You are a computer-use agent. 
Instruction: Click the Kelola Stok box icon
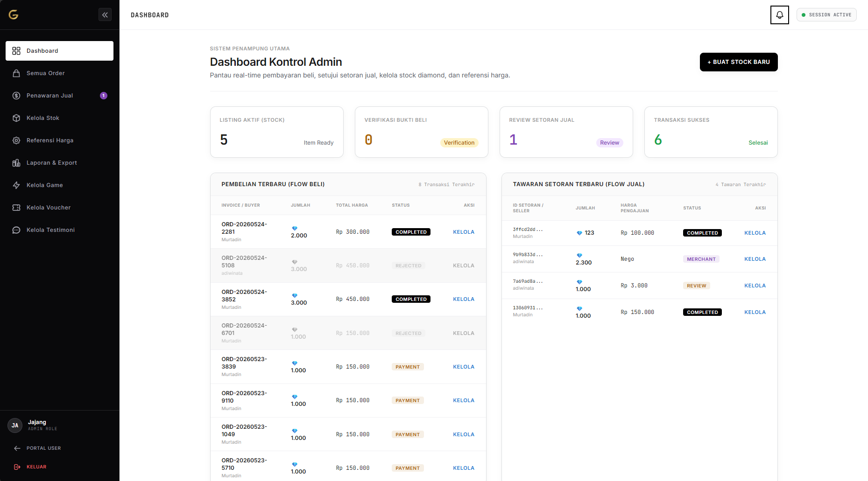(x=16, y=118)
